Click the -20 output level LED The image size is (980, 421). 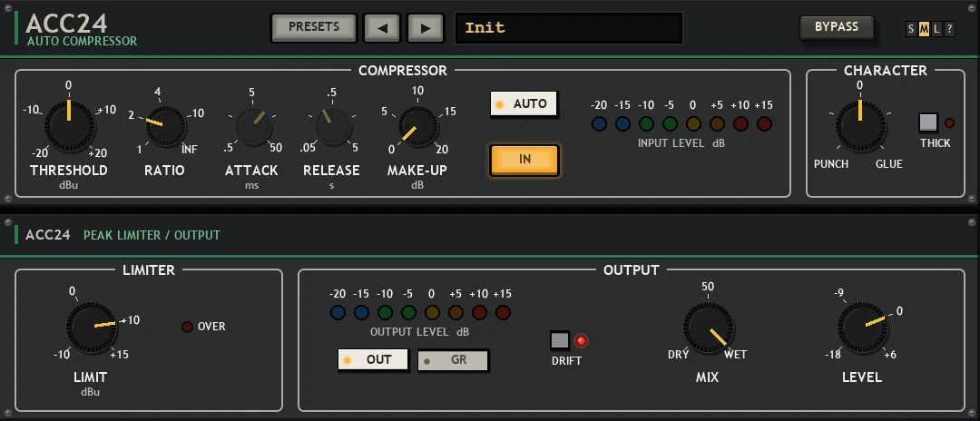[338, 312]
